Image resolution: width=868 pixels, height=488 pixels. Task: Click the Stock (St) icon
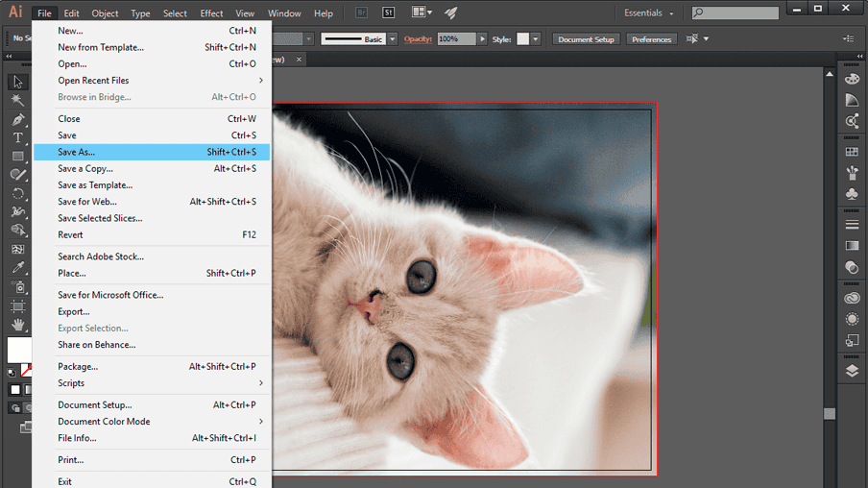(x=388, y=13)
